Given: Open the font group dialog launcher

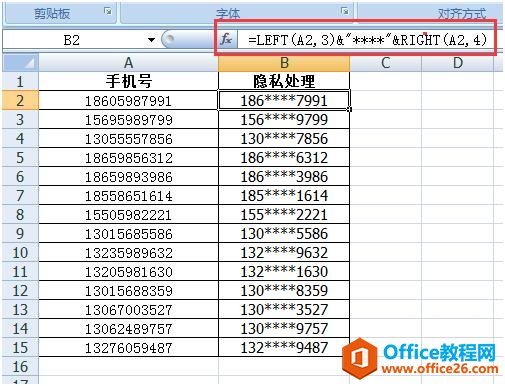Looking at the screenshot, I should click(x=345, y=11).
